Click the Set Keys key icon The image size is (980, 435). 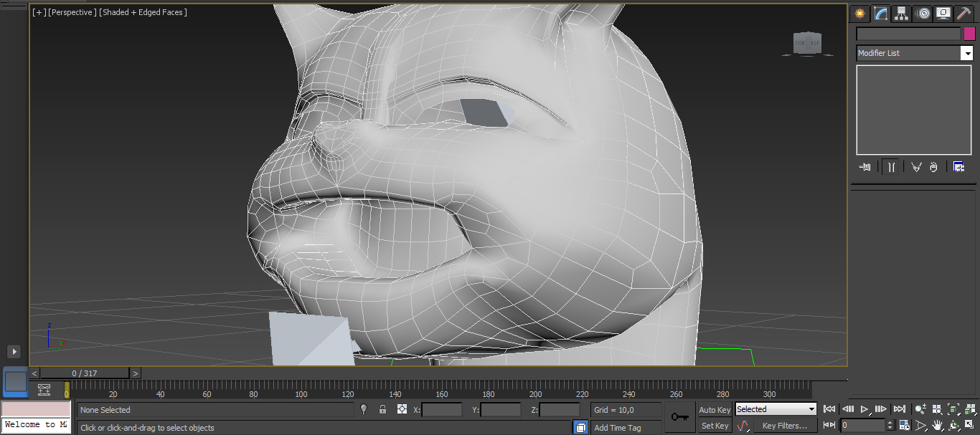679,417
